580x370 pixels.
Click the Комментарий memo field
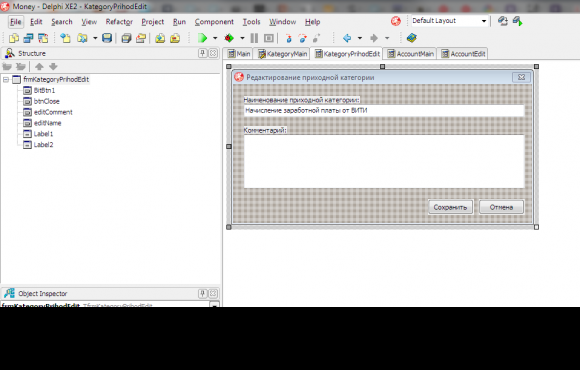[384, 161]
